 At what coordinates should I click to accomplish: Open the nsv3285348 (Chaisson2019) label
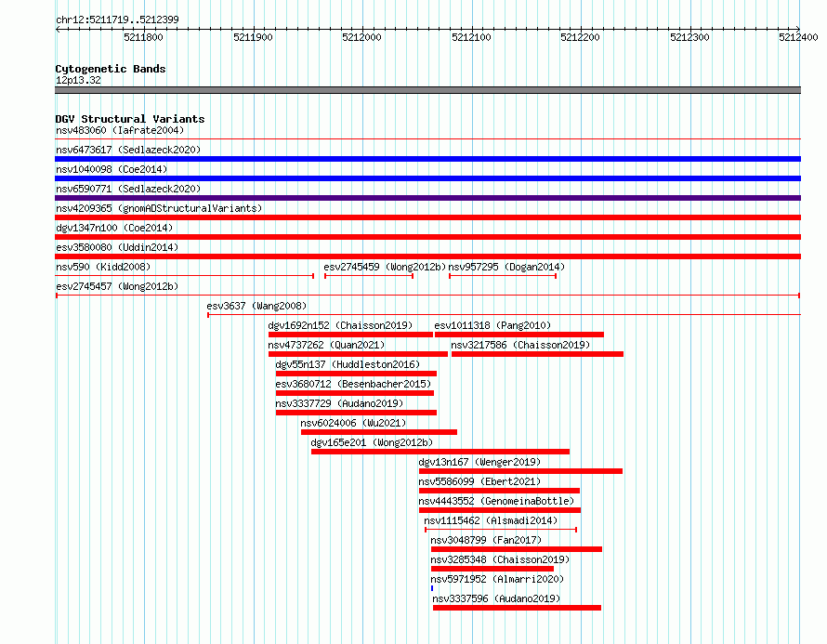coord(500,559)
